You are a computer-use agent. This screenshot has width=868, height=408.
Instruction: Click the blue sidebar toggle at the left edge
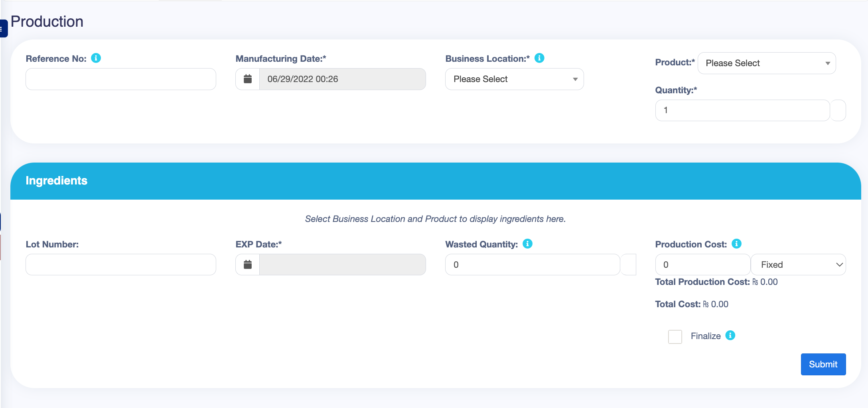tap(4, 28)
